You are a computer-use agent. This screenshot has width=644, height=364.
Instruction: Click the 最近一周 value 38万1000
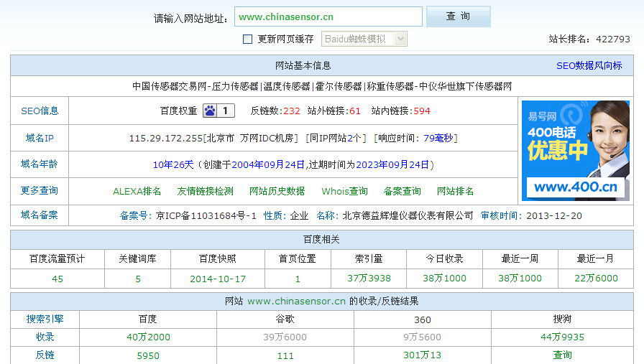[520, 279]
